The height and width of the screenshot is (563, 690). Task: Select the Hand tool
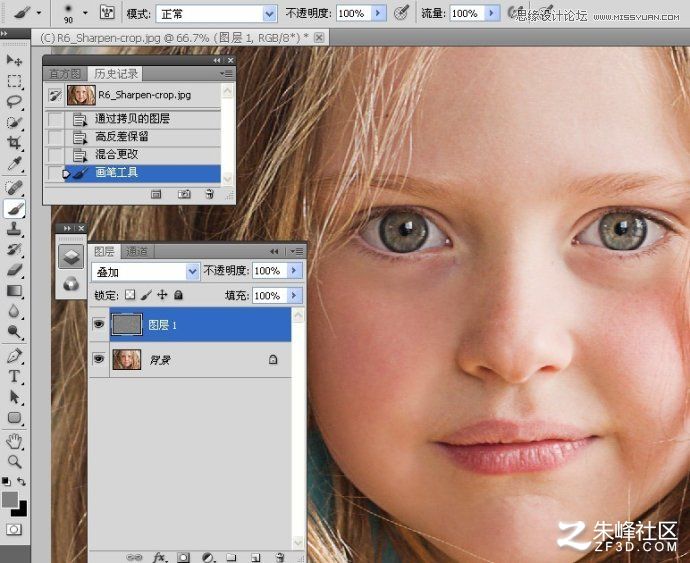pos(14,441)
